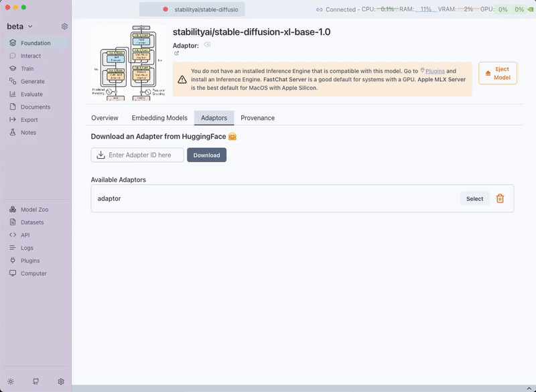Viewport: 536px width, 392px height.
Task: Select the listed adaptor
Action: (474, 198)
